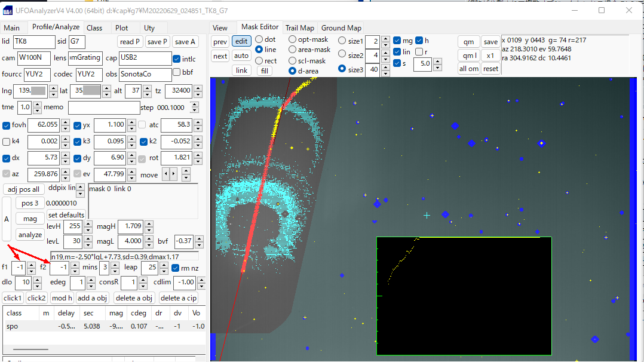Click the move left arrow button
The height and width of the screenshot is (362, 644).
[167, 174]
